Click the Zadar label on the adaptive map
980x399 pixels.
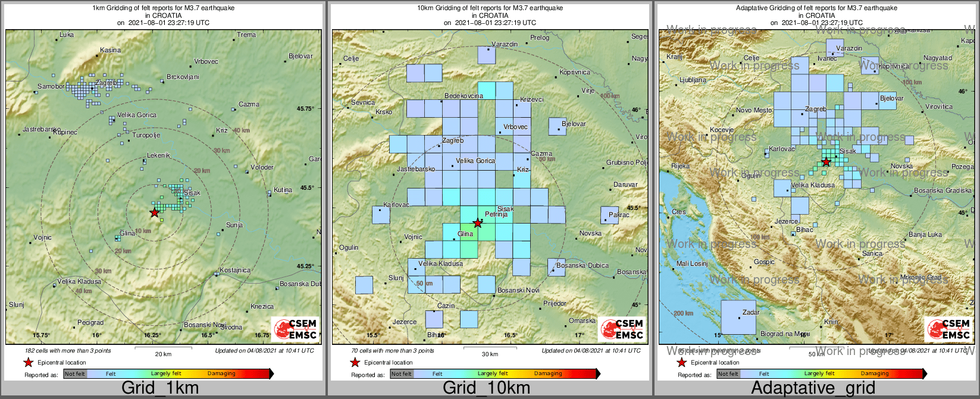(x=751, y=312)
